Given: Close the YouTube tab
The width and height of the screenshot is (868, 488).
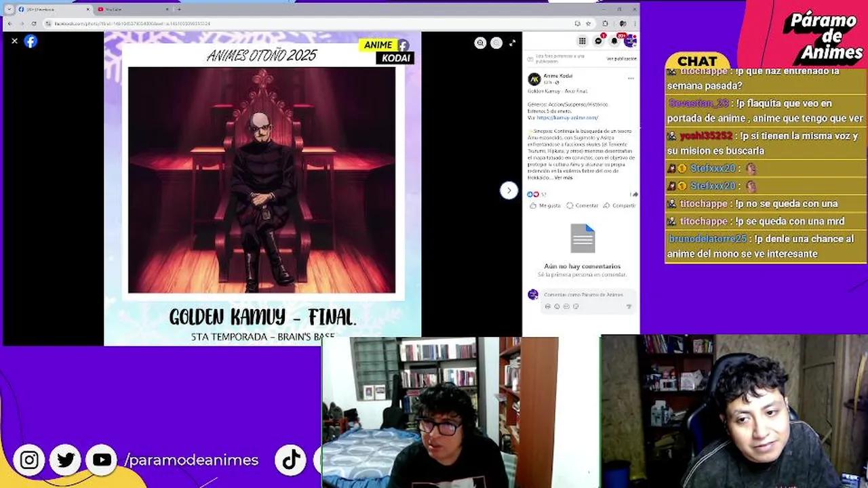Looking at the screenshot, I should tap(167, 9).
